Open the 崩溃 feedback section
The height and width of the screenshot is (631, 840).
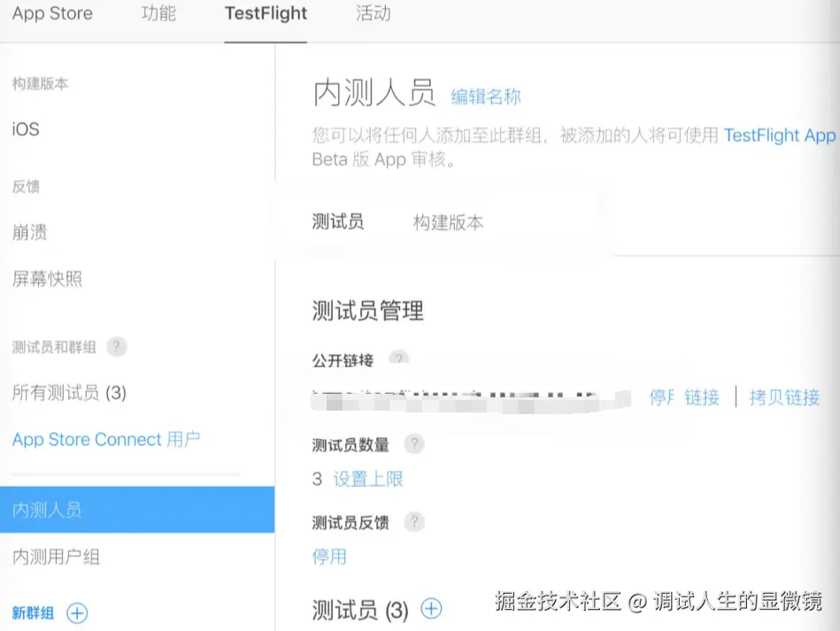click(x=30, y=232)
